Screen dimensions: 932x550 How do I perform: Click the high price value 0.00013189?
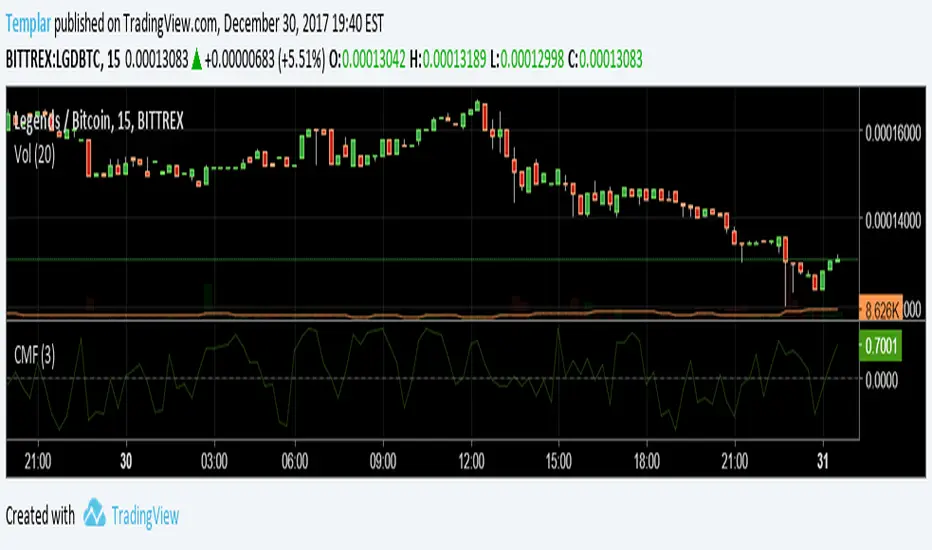455,59
